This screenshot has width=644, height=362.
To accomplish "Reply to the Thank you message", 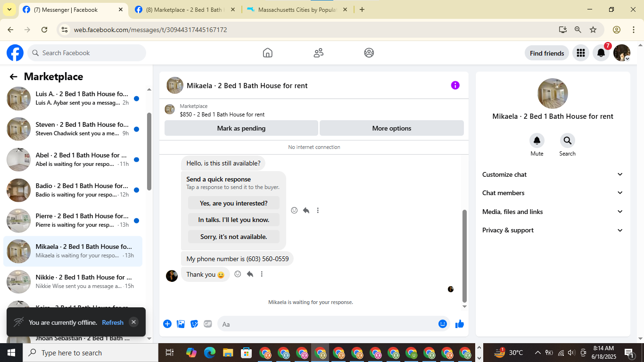I will 250,274.
